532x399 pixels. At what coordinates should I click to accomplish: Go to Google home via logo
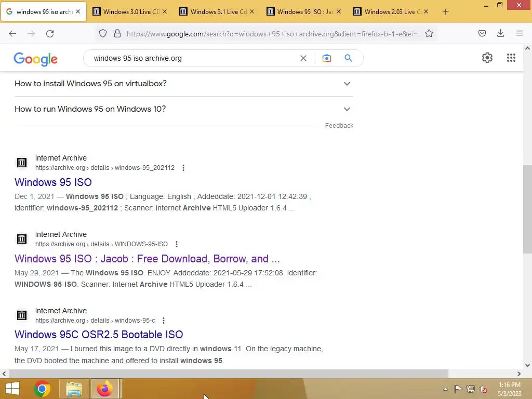(x=36, y=59)
